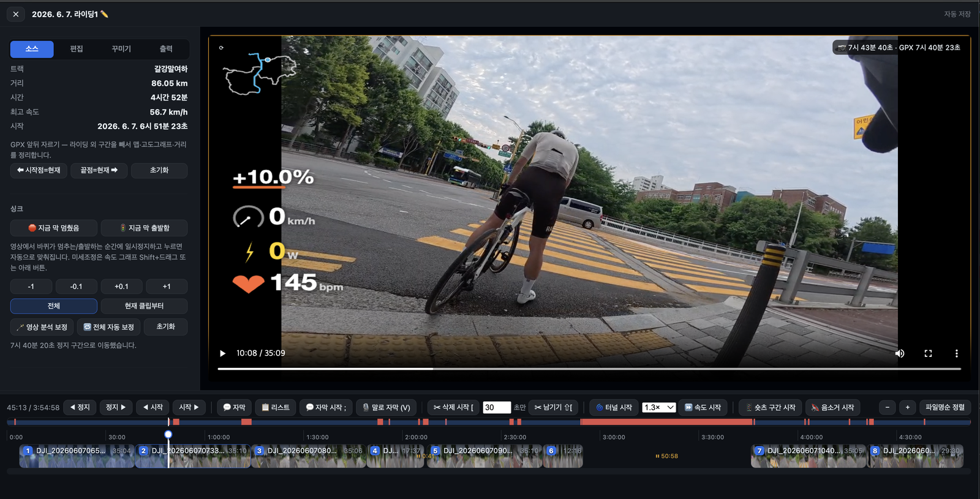Screen dimensions: 980x499
Task: Click the video progress bar
Action: (589, 369)
